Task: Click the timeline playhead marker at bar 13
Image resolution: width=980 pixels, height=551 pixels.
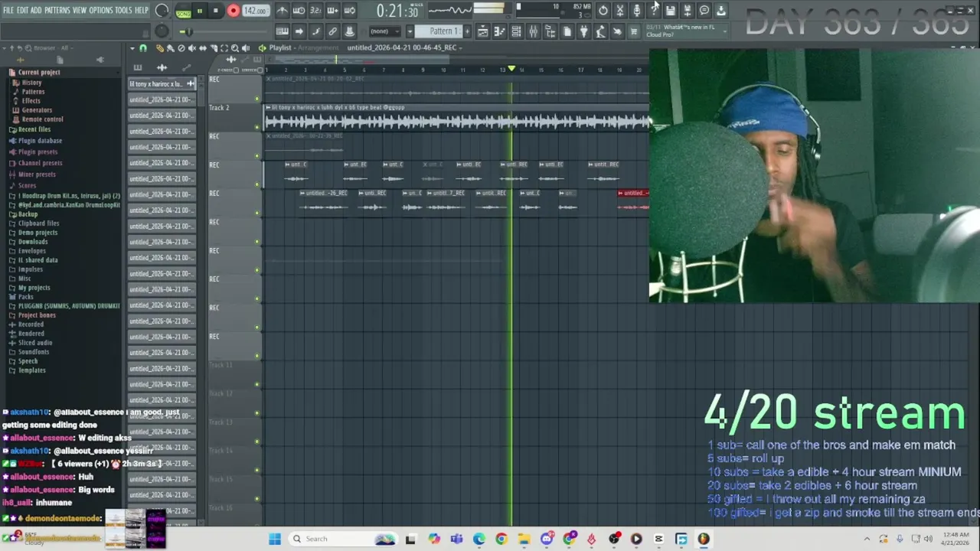Action: click(511, 70)
